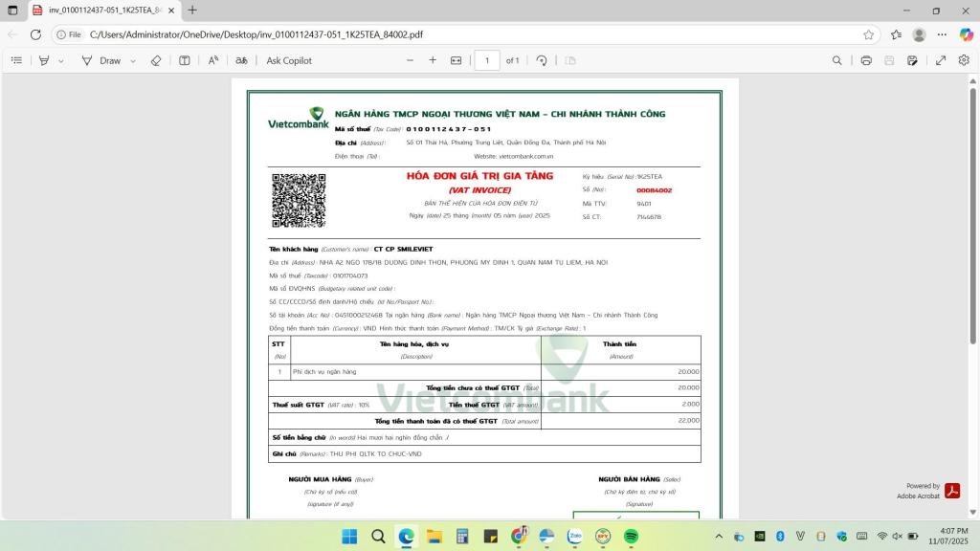Click Ask Copilot

289,60
